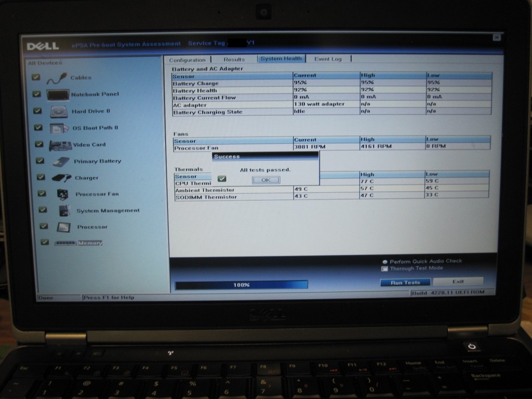This screenshot has width=532, height=399.
Task: Click the 4161 RPM high fan value
Action: click(x=376, y=146)
